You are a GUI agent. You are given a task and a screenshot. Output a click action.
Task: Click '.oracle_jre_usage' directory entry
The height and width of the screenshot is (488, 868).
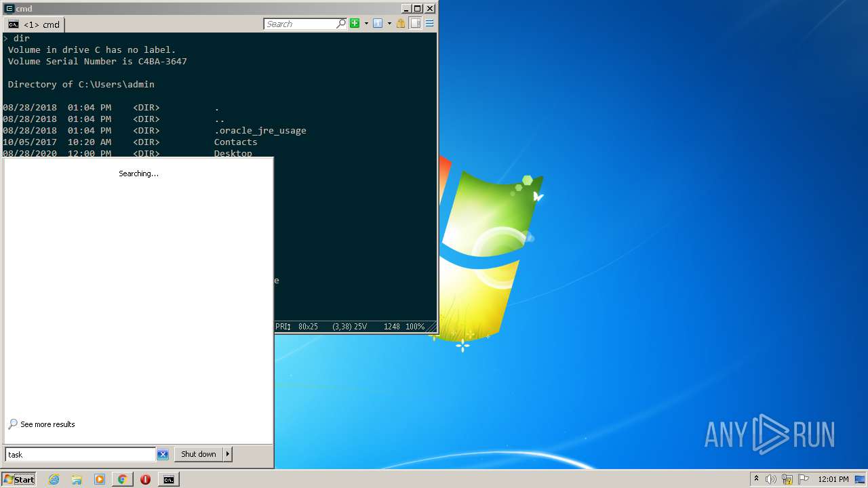pos(260,130)
